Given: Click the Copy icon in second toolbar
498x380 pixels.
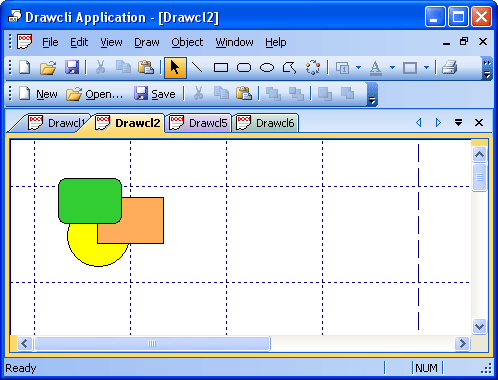Looking at the screenshot, I should (x=221, y=93).
